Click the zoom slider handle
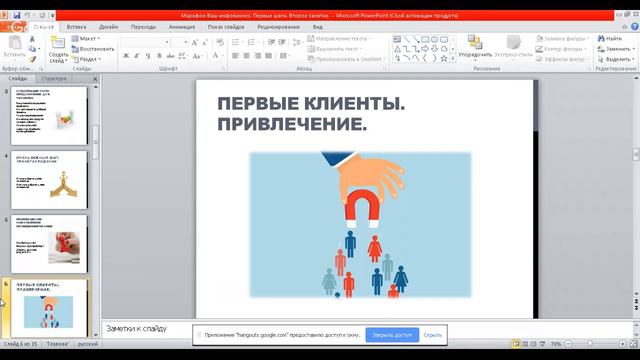Image resolution: width=640 pixels, height=360 pixels. pyautogui.click(x=590, y=344)
